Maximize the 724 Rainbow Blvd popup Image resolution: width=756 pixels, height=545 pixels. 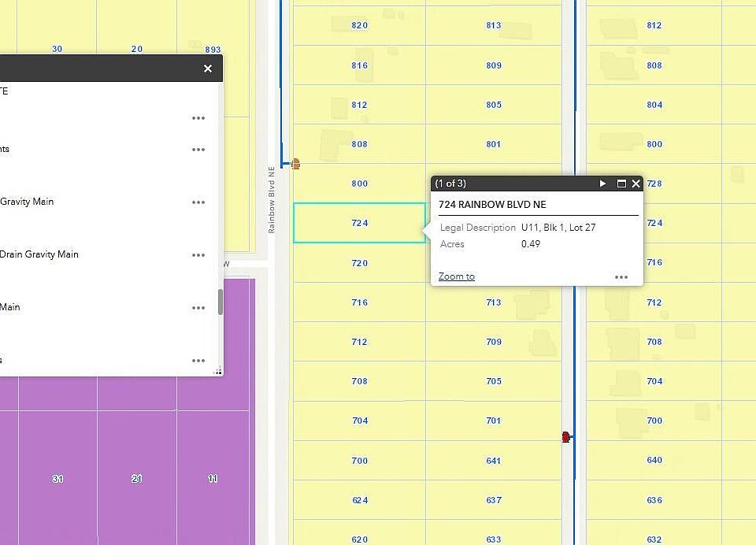[621, 184]
